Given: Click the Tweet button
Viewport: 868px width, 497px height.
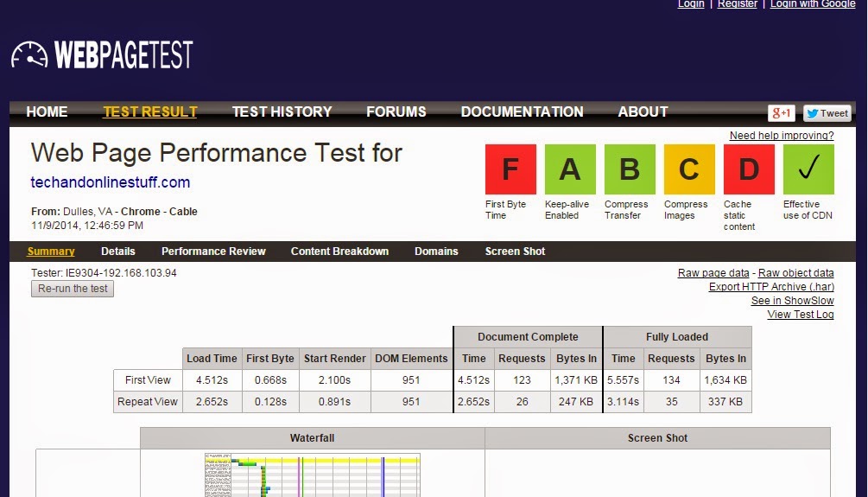Looking at the screenshot, I should pyautogui.click(x=827, y=113).
